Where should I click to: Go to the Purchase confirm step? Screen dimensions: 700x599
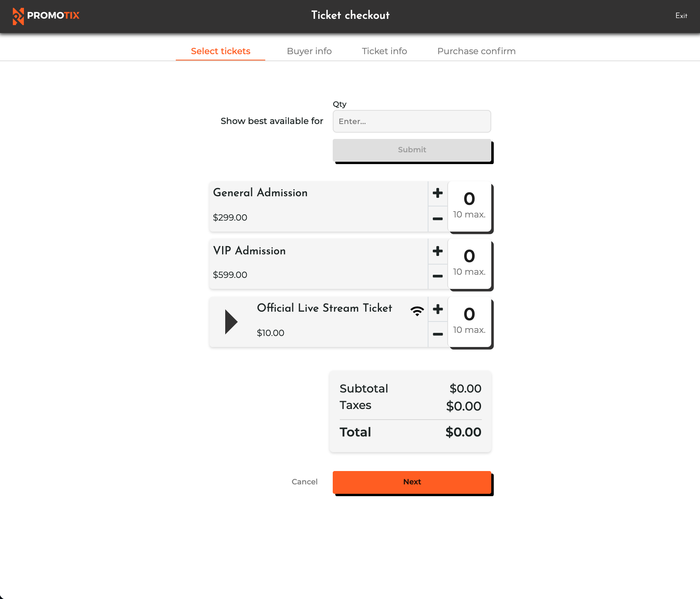(476, 51)
